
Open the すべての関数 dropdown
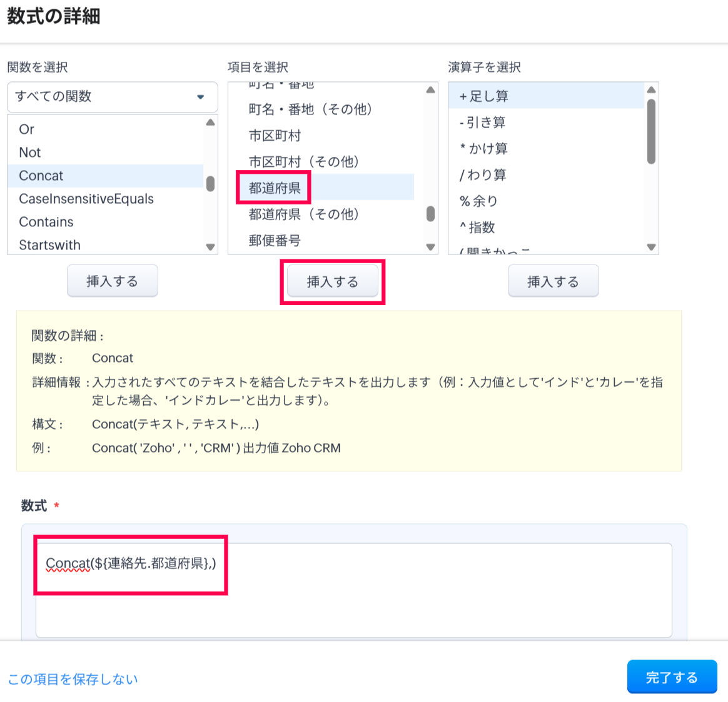(x=113, y=97)
